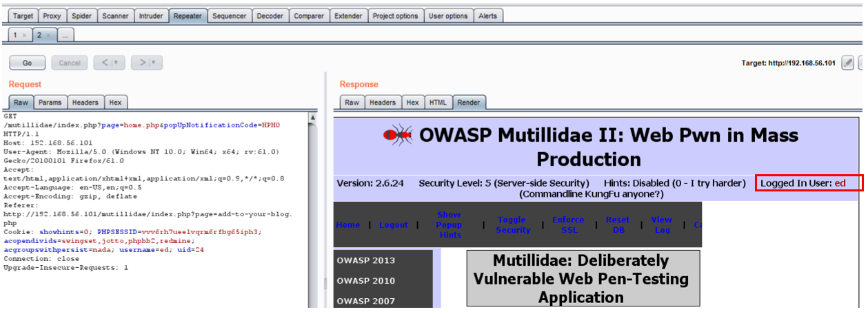Click the request scrollbar up arrow
This screenshot has height=314, width=868.
pyautogui.click(x=313, y=117)
